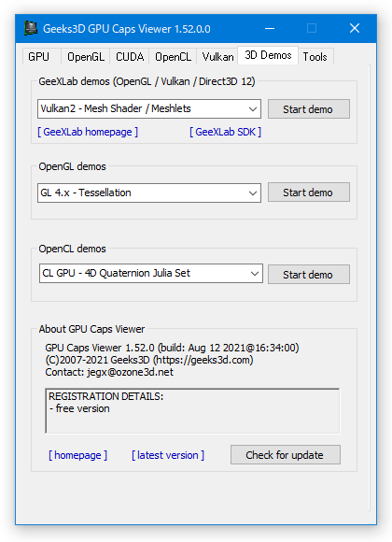
Task: Go to the OpenCL tab
Action: pyautogui.click(x=173, y=57)
